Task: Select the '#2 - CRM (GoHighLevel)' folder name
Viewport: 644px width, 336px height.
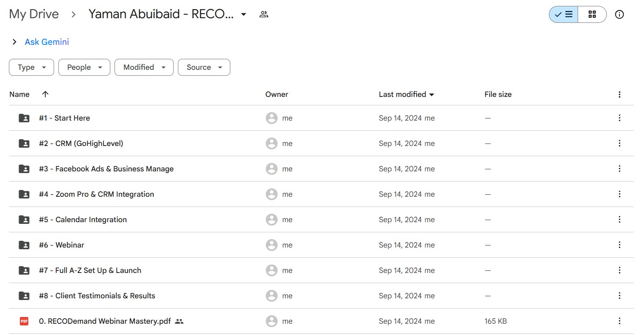Action: (x=81, y=143)
